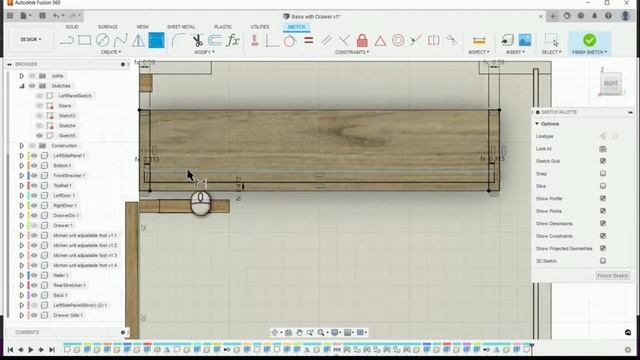This screenshot has height=360, width=640.
Task: Jump to the timeline beginning
Action: 11,350
